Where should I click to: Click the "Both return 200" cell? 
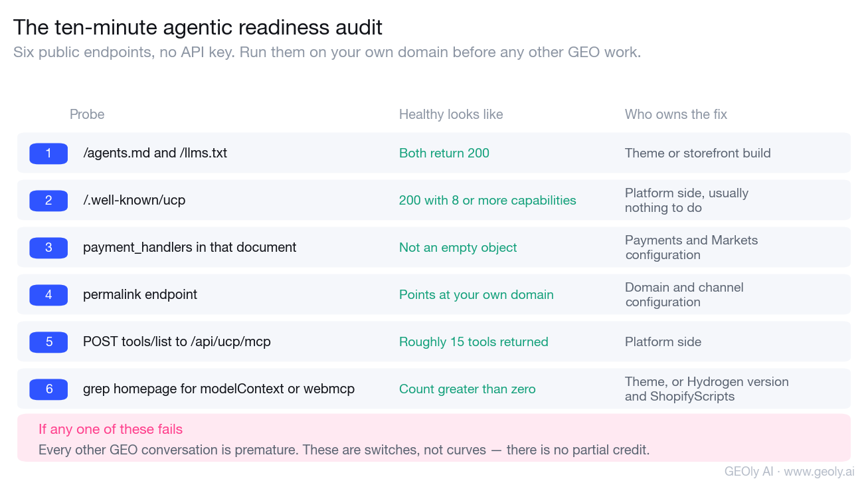444,153
